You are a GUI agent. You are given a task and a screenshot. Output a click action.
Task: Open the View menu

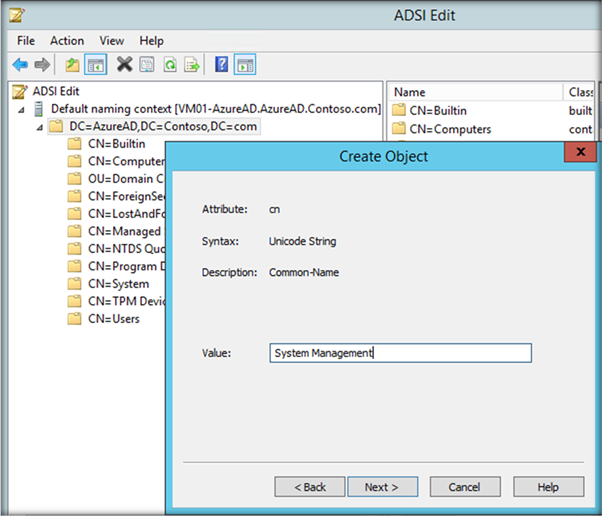click(111, 41)
